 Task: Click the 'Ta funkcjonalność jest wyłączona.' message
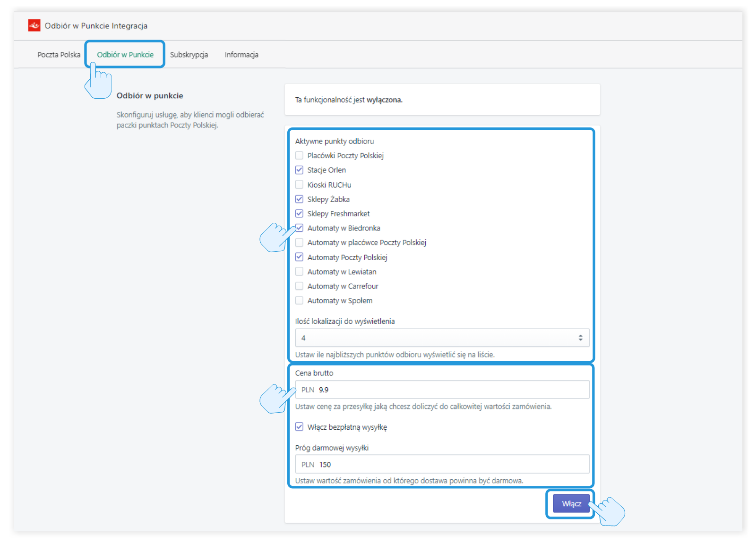tap(349, 100)
